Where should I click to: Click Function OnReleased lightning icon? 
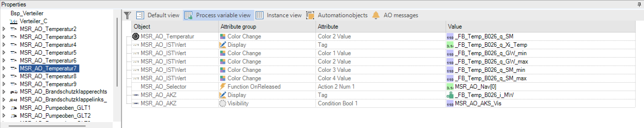(x=222, y=86)
